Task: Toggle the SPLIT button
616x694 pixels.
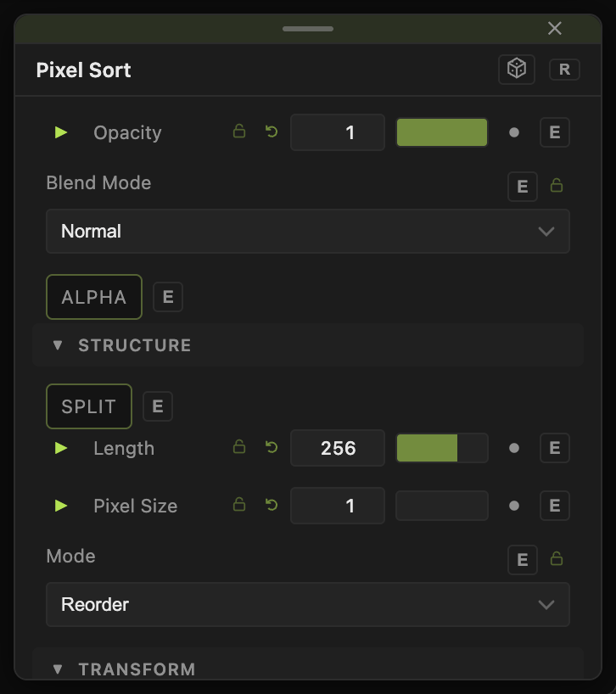Action: click(x=89, y=406)
